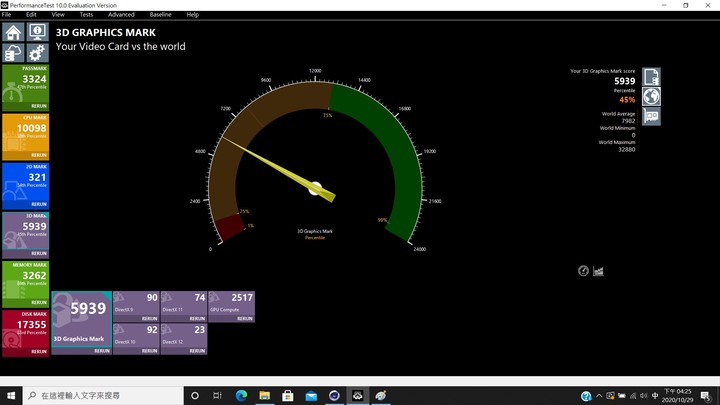The image size is (720, 405).
Task: Switch to the gauge view icon
Action: pos(583,271)
